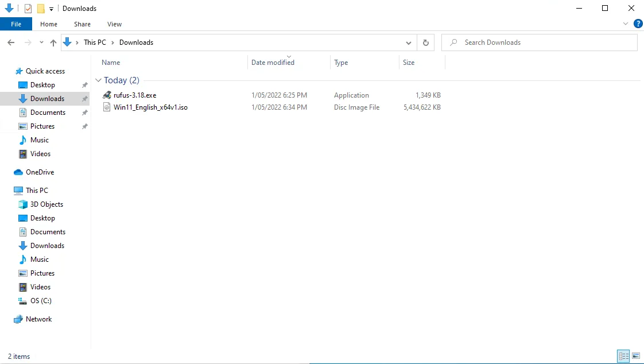Switch to the View ribbon tab
The image size is (644, 364).
click(x=115, y=24)
